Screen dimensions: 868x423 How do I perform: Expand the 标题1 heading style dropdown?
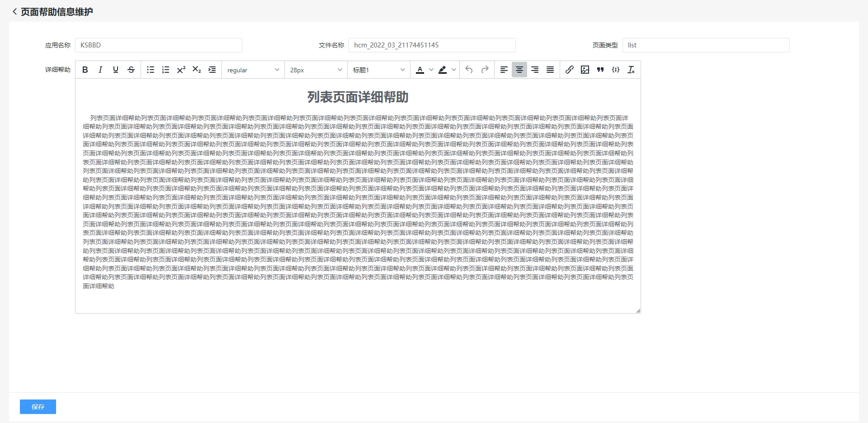[x=379, y=70]
